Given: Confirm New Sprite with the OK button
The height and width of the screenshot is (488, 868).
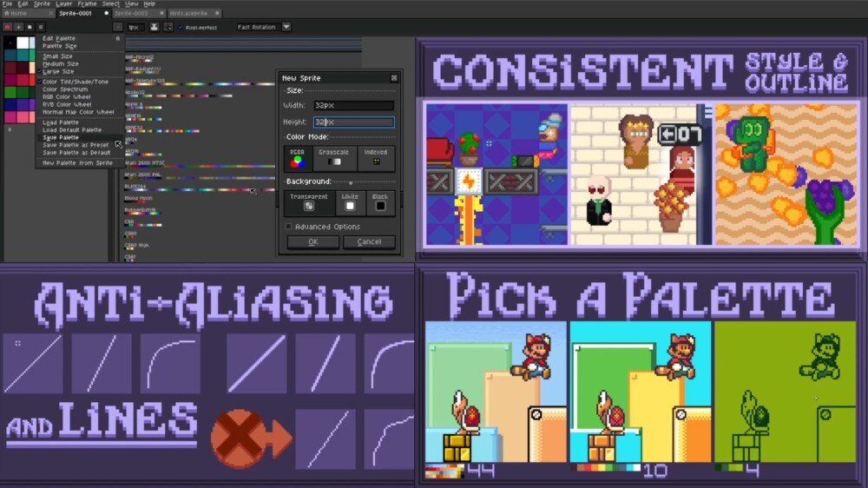Looking at the screenshot, I should (x=313, y=241).
